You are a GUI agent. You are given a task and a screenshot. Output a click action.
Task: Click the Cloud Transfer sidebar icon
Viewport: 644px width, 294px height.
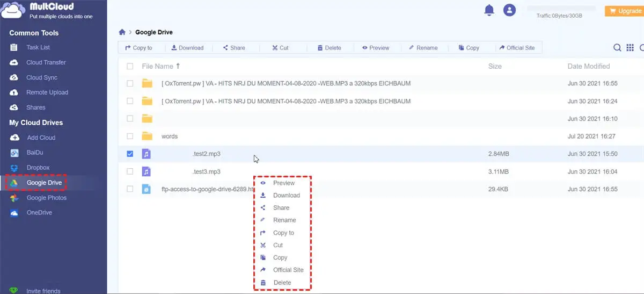point(14,62)
